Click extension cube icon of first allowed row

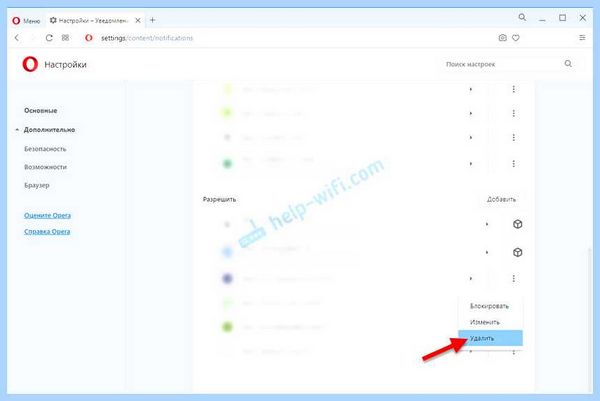(x=517, y=224)
